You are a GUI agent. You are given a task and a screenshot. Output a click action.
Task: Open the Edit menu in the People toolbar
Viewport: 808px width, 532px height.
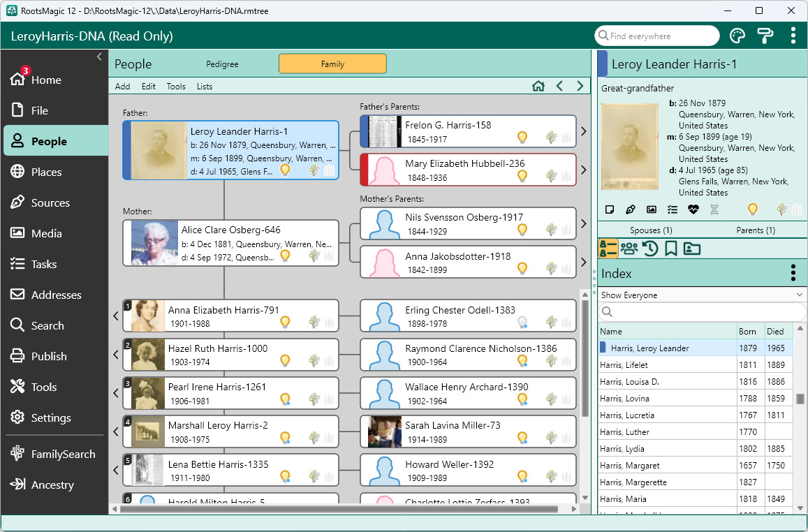pyautogui.click(x=149, y=87)
